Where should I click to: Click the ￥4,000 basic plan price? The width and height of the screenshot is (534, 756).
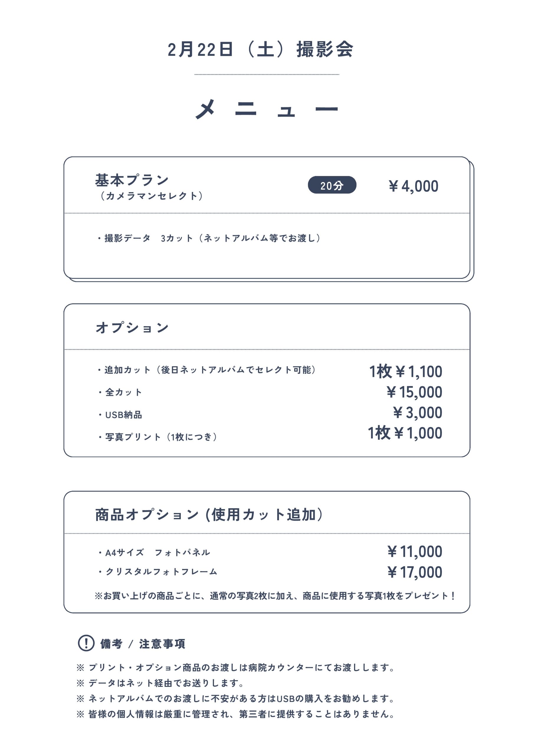(413, 186)
